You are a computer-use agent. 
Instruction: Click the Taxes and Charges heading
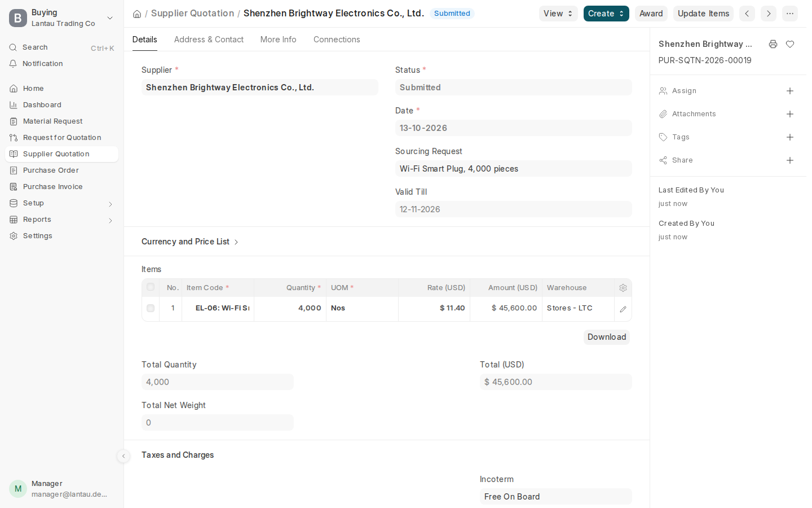pos(178,455)
